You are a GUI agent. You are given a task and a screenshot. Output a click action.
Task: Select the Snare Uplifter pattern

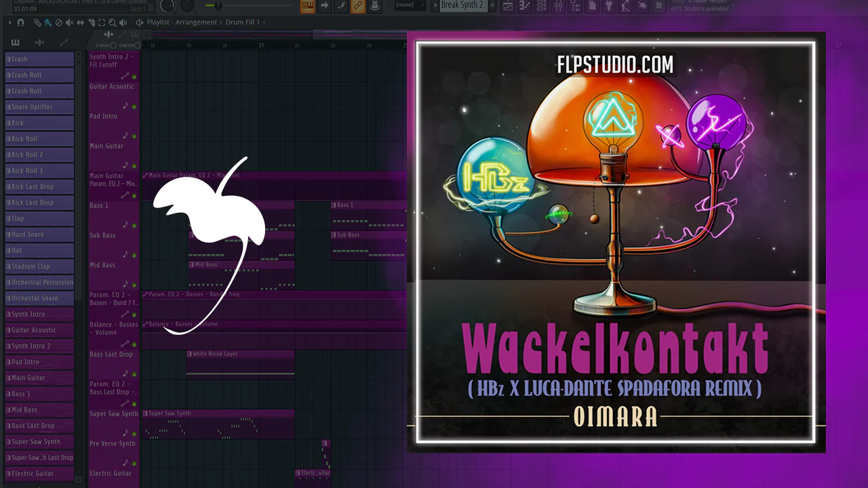(x=39, y=107)
